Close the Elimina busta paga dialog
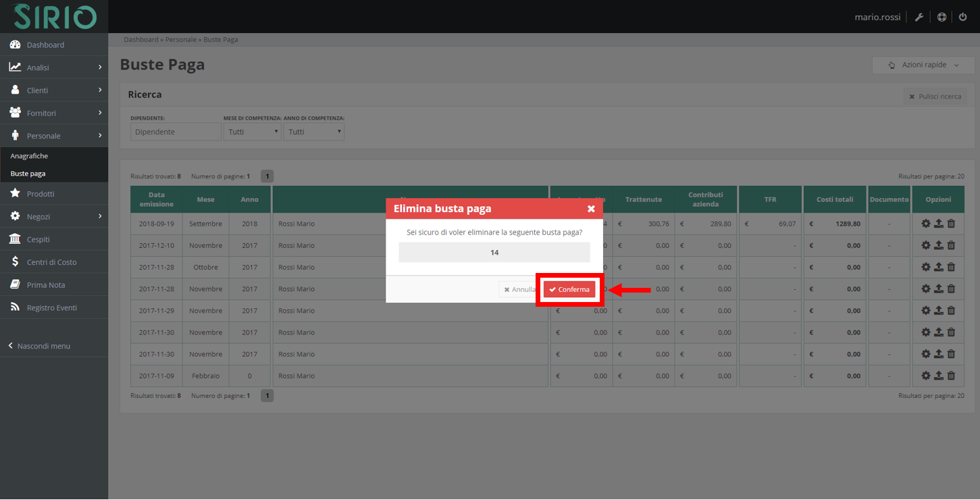 (591, 209)
